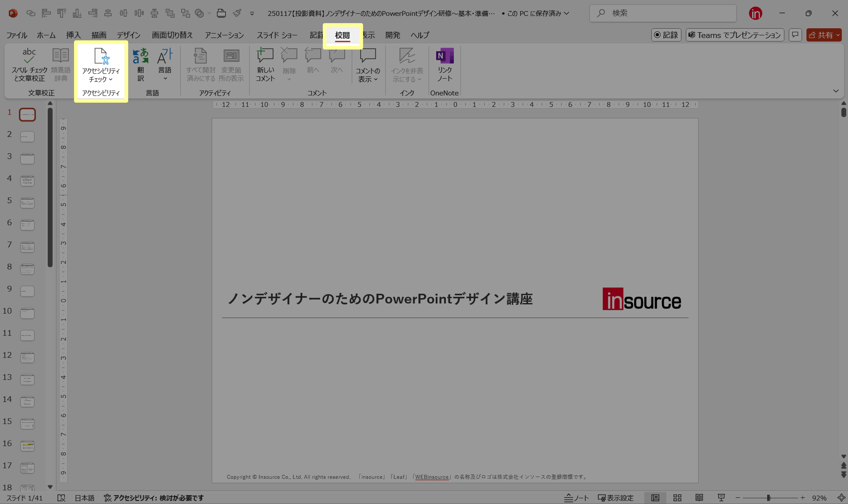The height and width of the screenshot is (504, 848).
Task: Open the Developer (開発) tab
Action: pyautogui.click(x=393, y=35)
